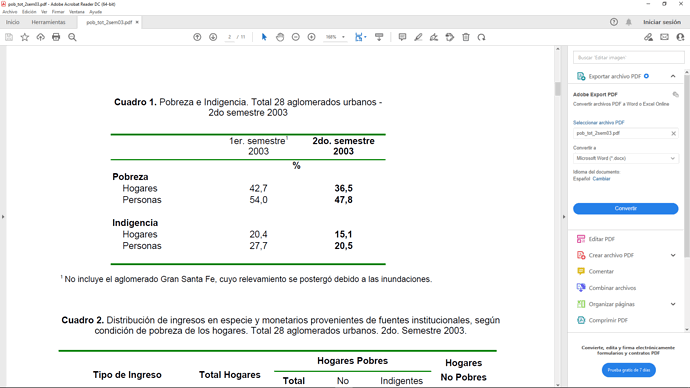
Task: Click the upload to cloud icon
Action: point(40,37)
